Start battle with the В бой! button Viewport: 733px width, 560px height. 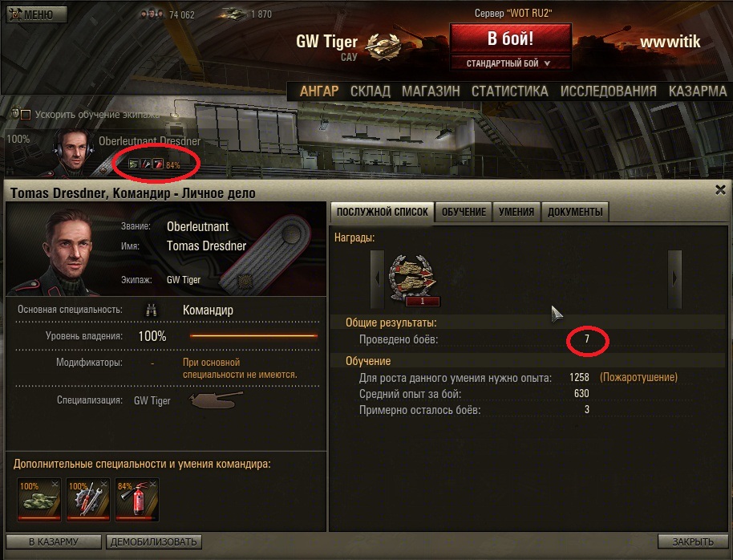tap(511, 39)
